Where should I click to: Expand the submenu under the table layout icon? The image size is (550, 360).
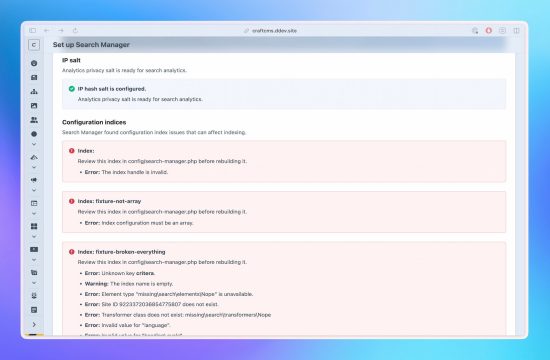click(34, 213)
